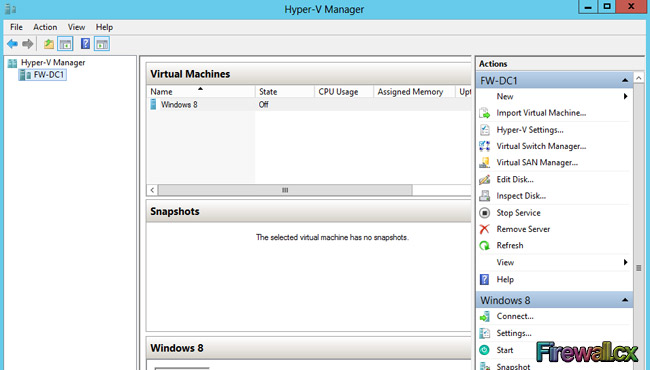Click the Assigned Memory column header
Image resolution: width=650 pixels, height=370 pixels.
point(414,92)
